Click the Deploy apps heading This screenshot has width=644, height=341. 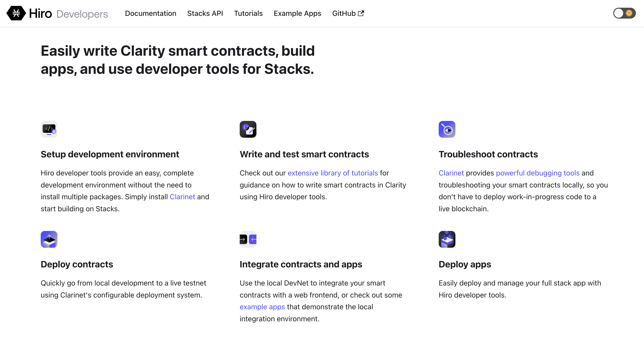(x=465, y=264)
